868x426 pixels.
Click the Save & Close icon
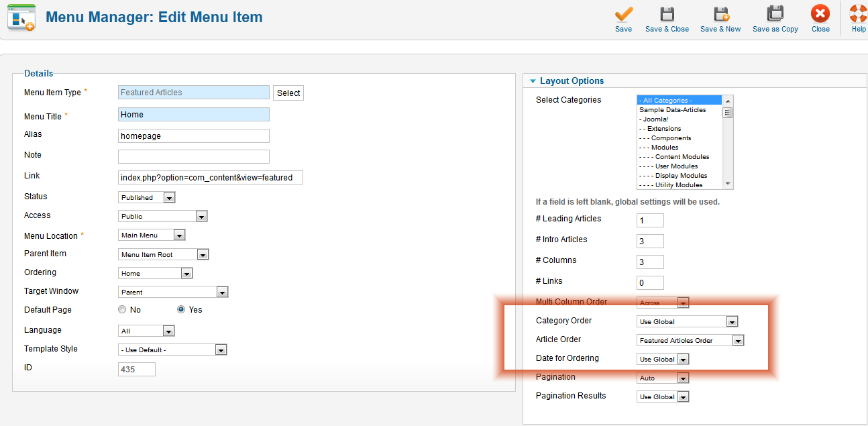point(667,14)
